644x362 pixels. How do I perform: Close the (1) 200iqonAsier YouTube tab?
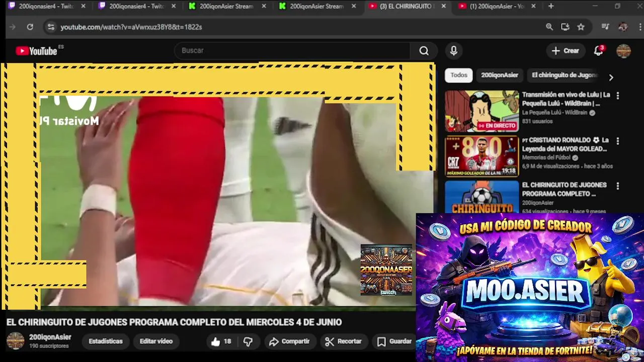pyautogui.click(x=533, y=6)
